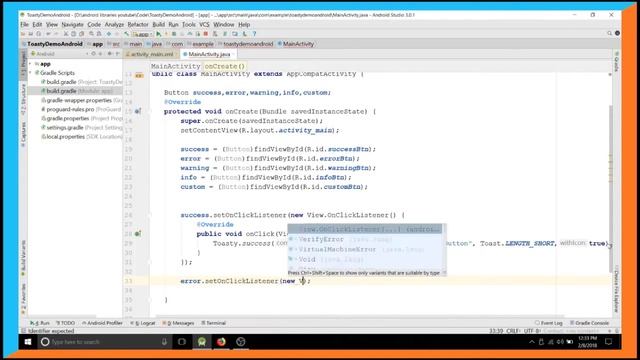Open the Help question mark icon

coord(254,34)
